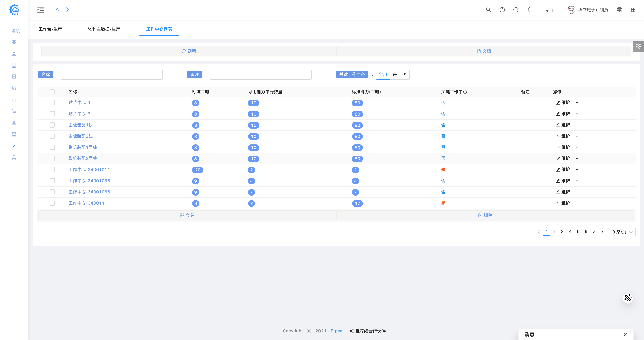This screenshot has height=340, width=644.
Task: Open the settings gear on the right edge
Action: [638, 46]
